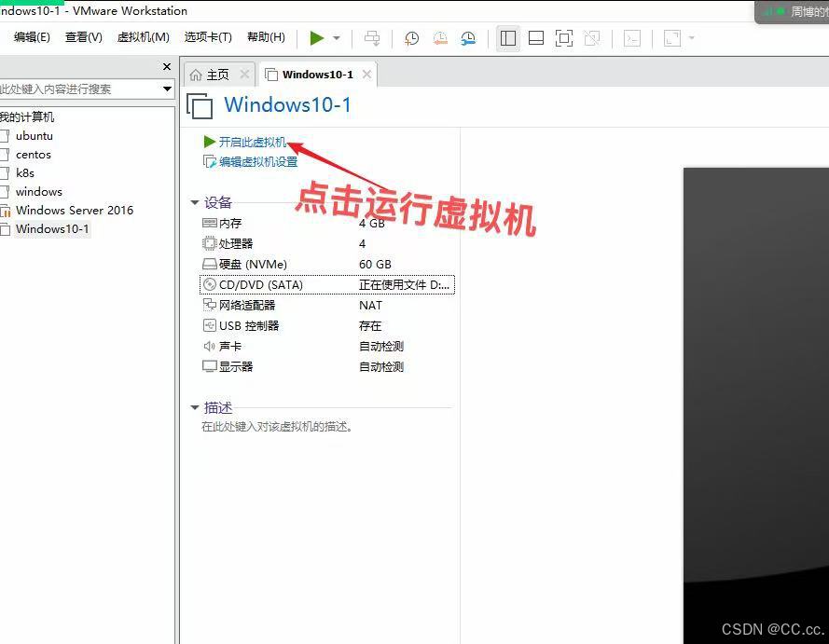Click the green power-on toolbar button
Image resolution: width=829 pixels, height=644 pixels.
click(x=317, y=38)
